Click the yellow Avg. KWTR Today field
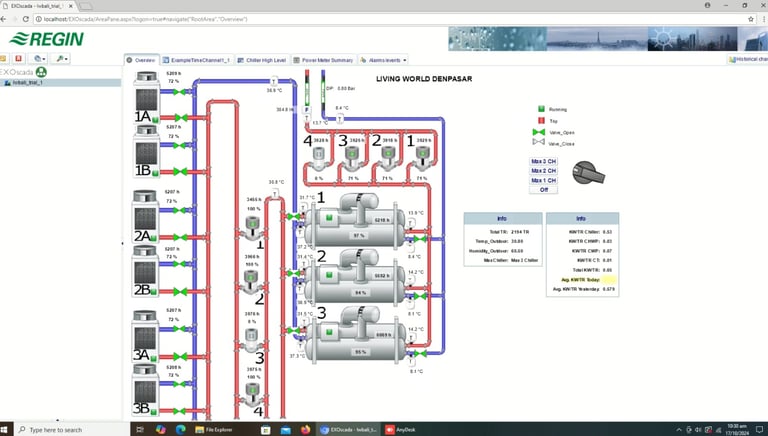This screenshot has height=436, width=768. 609,280
